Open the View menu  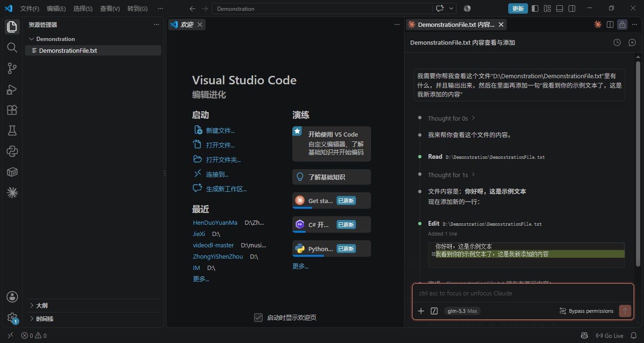tap(110, 8)
